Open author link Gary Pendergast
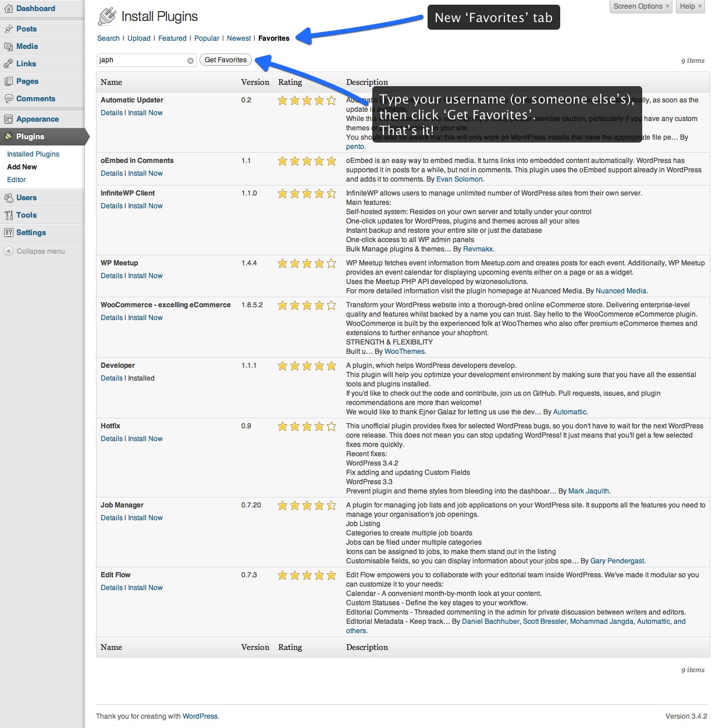 pyautogui.click(x=617, y=561)
